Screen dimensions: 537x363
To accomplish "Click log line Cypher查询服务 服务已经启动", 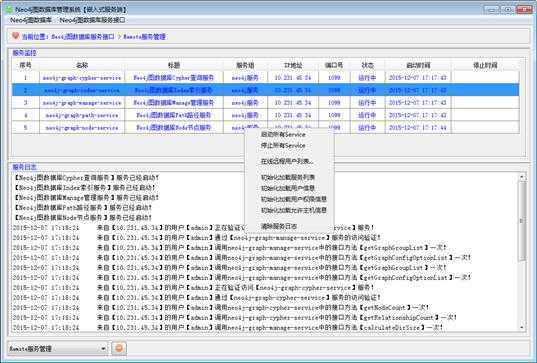I will pyautogui.click(x=87, y=178).
